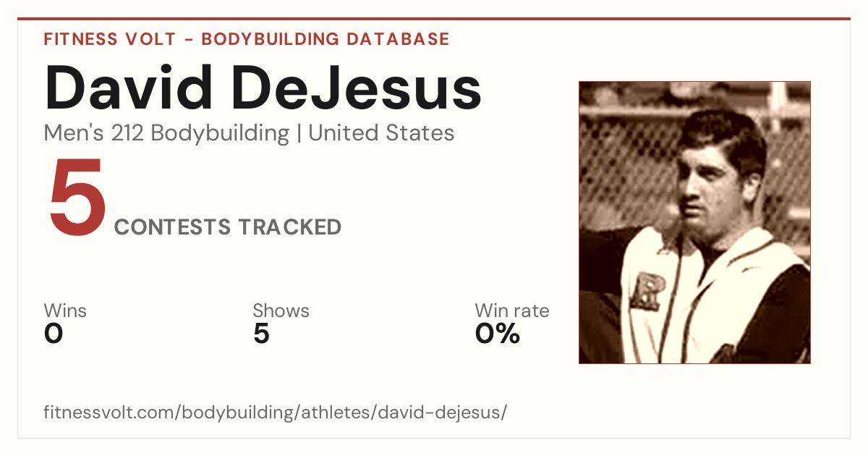The image size is (868, 456).
Task: Open the fitnessvolt.com athlete URL
Action: [x=276, y=413]
